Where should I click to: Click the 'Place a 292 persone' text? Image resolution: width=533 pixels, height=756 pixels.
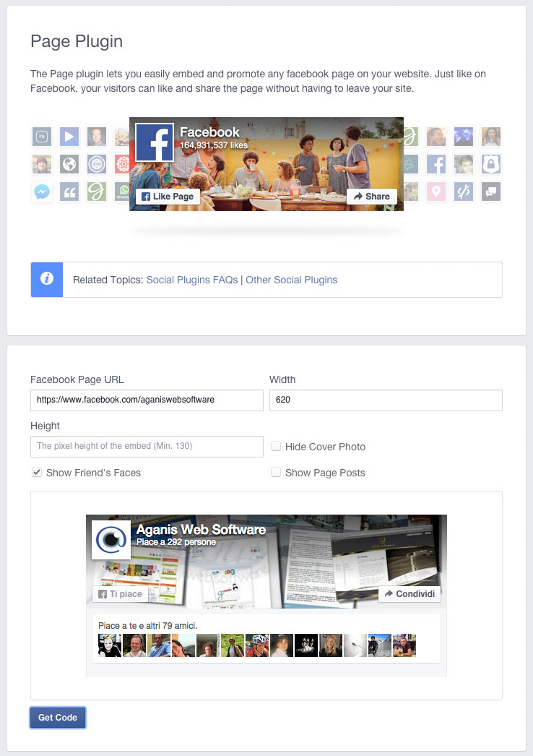point(176,542)
